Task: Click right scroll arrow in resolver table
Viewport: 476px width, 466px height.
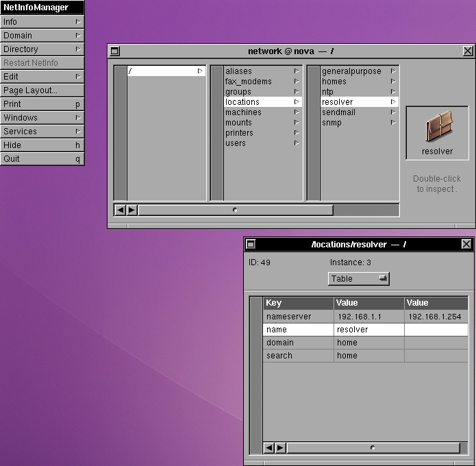Action: click(280, 447)
